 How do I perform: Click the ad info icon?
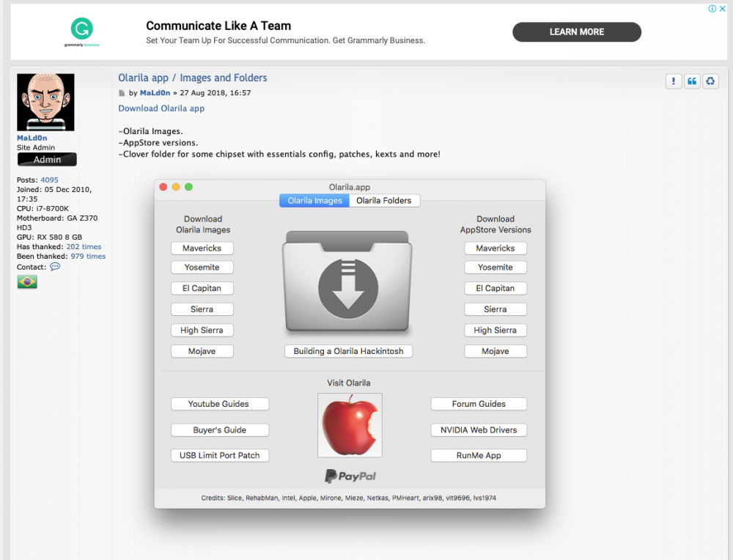(712, 8)
